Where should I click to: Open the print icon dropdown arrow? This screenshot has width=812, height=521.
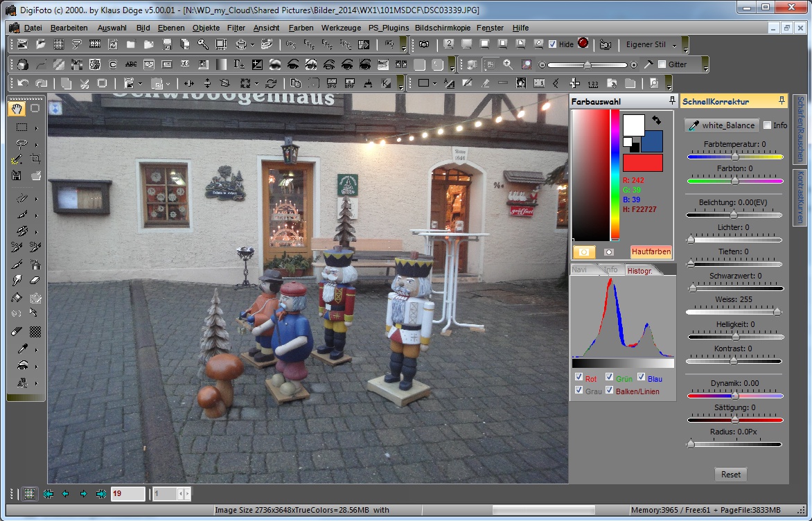point(252,44)
